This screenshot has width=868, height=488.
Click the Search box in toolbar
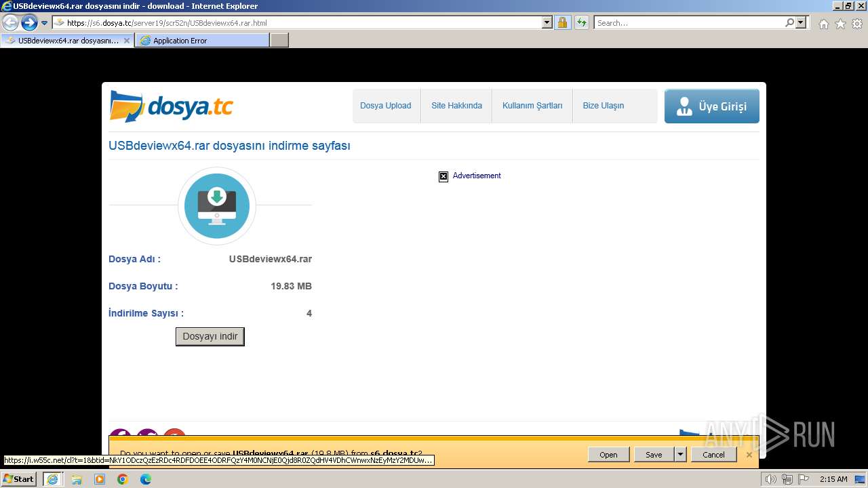689,22
